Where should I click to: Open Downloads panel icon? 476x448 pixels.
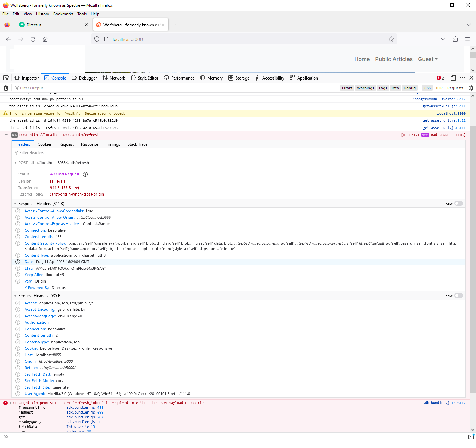(x=443, y=39)
